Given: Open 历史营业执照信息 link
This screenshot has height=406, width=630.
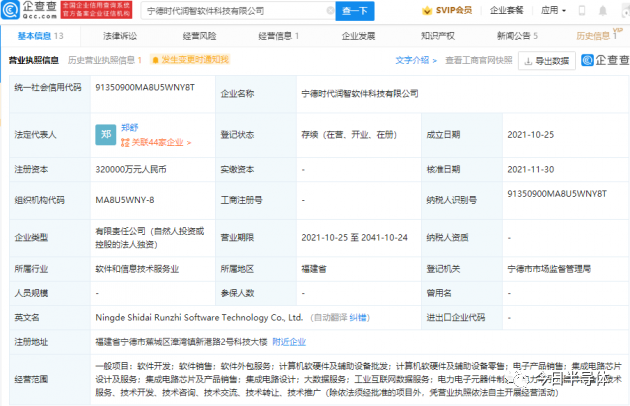Looking at the screenshot, I should click(104, 60).
